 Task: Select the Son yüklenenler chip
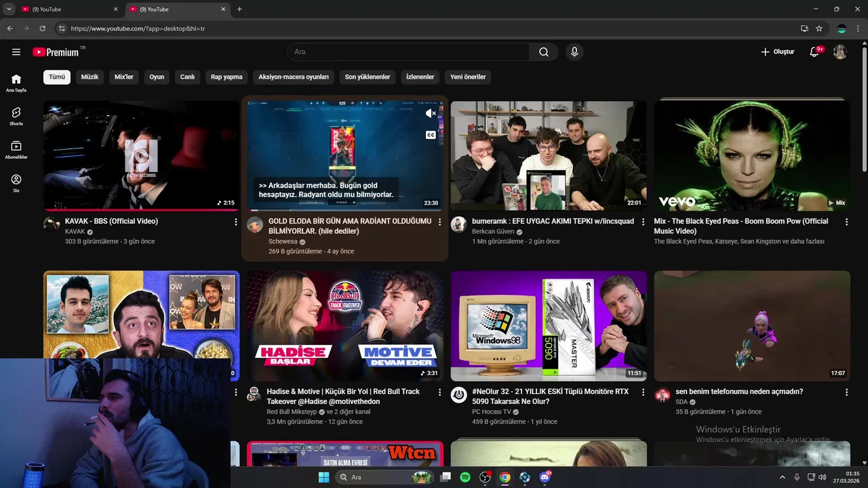[368, 77]
